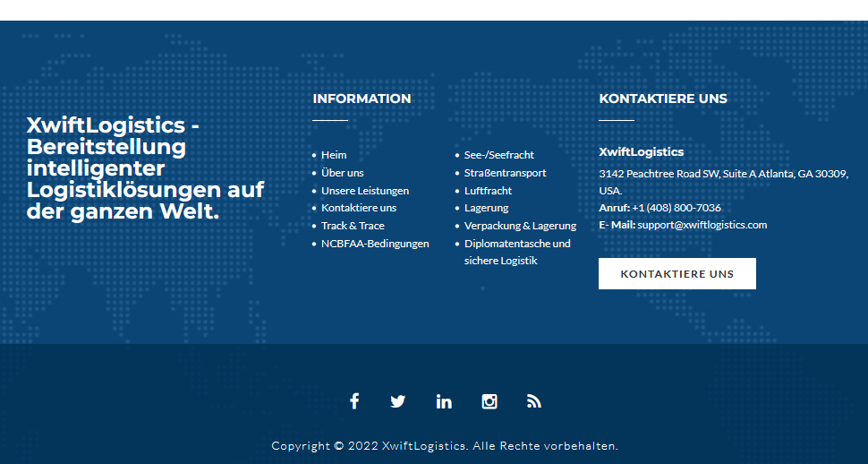This screenshot has height=464, width=868.
Task: Open the LinkedIn social icon
Action: tap(444, 401)
